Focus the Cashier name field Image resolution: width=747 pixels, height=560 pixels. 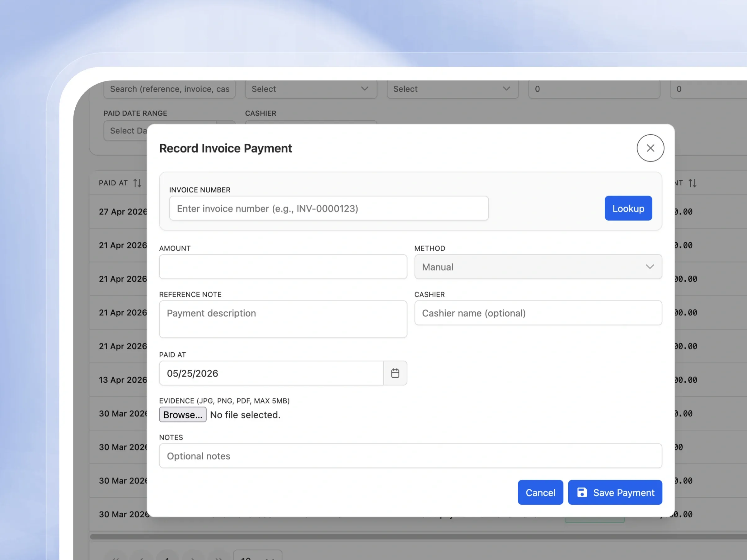click(538, 313)
